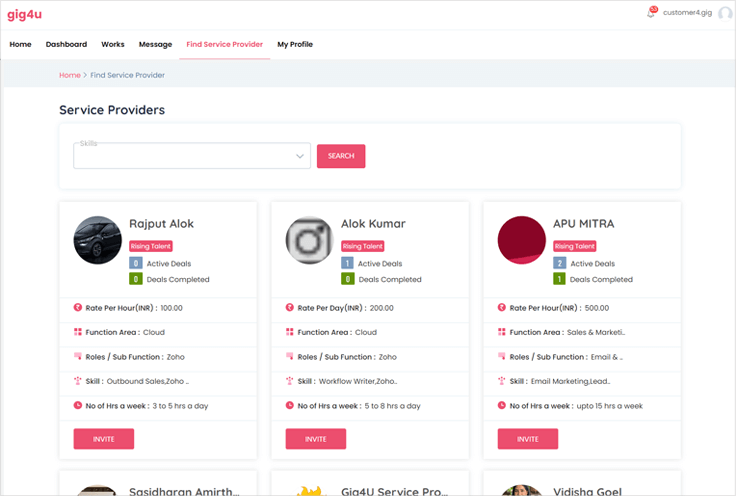The height and width of the screenshot is (496, 736).
Task: Click Skill icon on Rajput Alok card
Action: [x=78, y=381]
